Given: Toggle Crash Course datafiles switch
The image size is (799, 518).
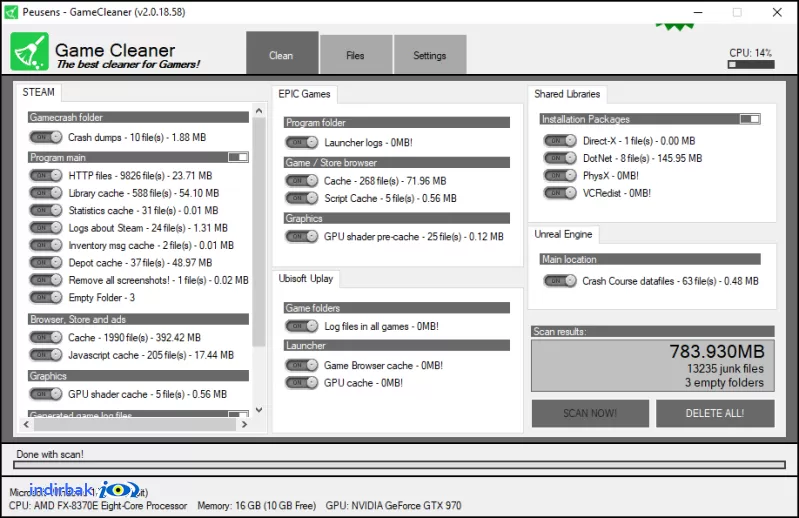Looking at the screenshot, I should 560,281.
